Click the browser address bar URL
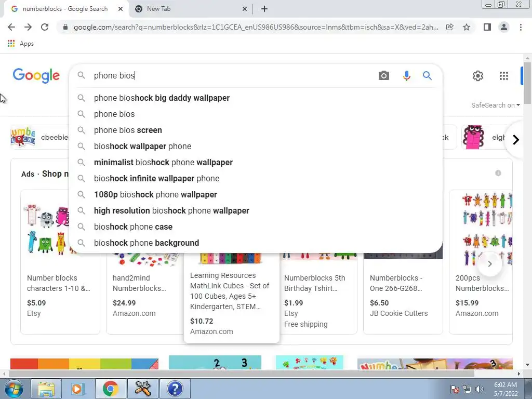 [256, 27]
